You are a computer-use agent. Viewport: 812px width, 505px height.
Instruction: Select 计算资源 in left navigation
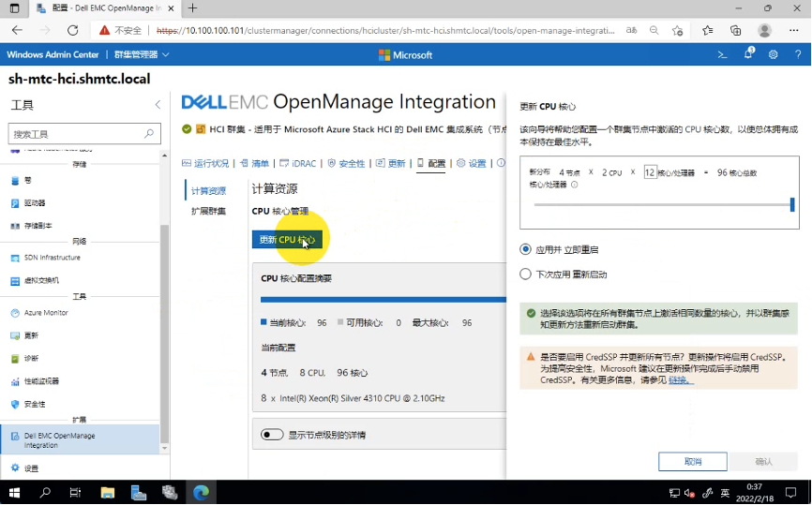tap(209, 191)
